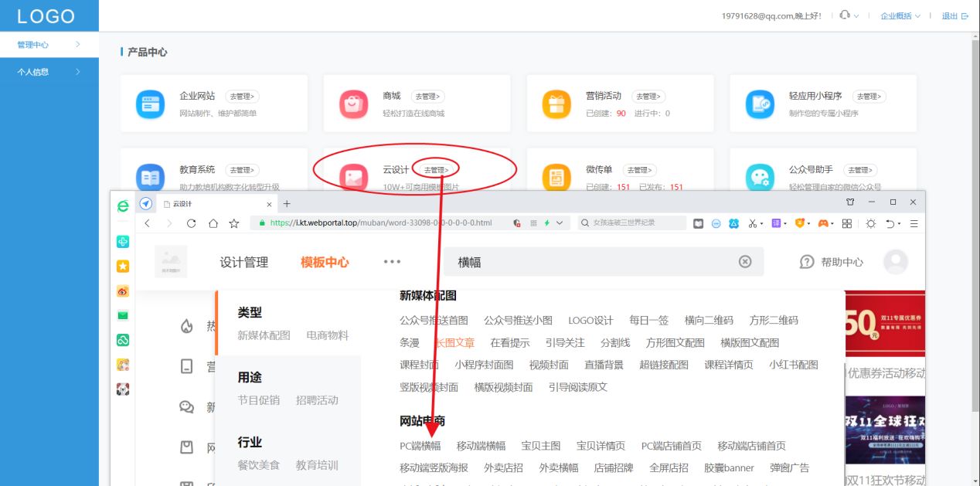Open Weibo icon in browser sidebar
The width and height of the screenshot is (980, 486).
[x=122, y=291]
